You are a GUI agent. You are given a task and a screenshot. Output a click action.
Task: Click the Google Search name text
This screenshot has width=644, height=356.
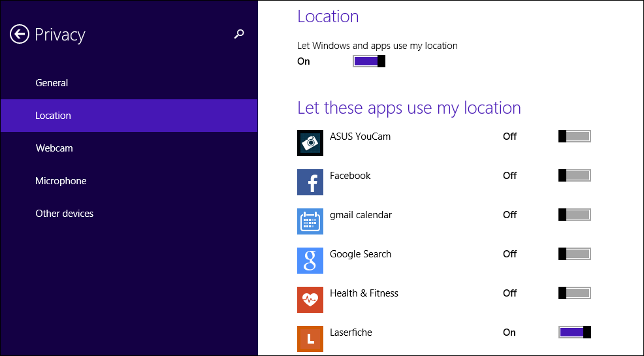(360, 254)
